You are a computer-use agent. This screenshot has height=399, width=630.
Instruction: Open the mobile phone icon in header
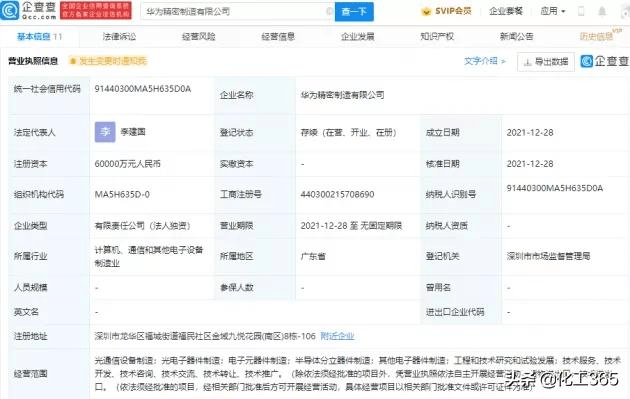tap(581, 11)
